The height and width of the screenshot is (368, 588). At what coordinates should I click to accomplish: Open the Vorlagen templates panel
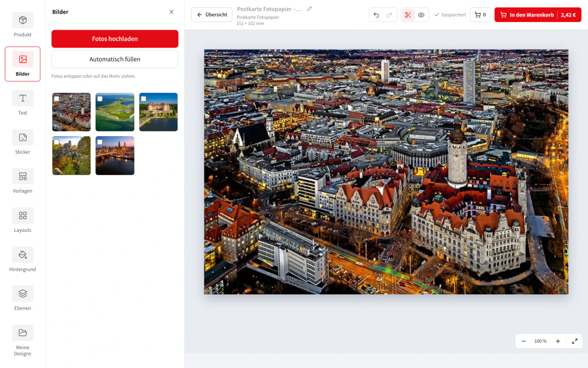(23, 182)
